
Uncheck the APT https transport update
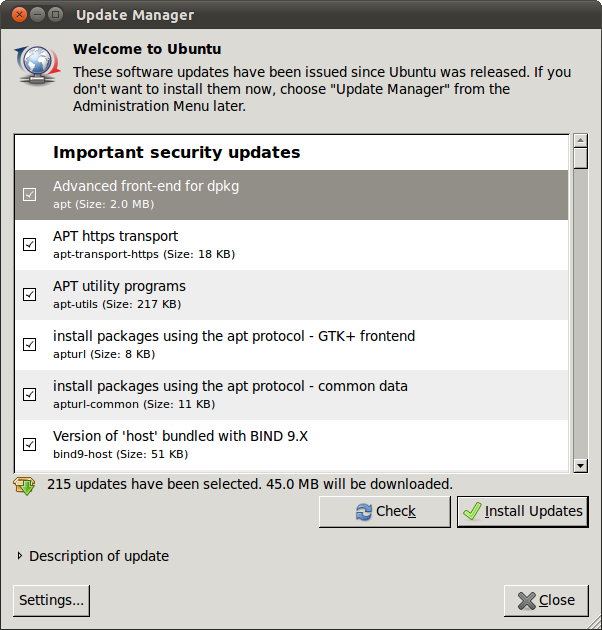[30, 244]
